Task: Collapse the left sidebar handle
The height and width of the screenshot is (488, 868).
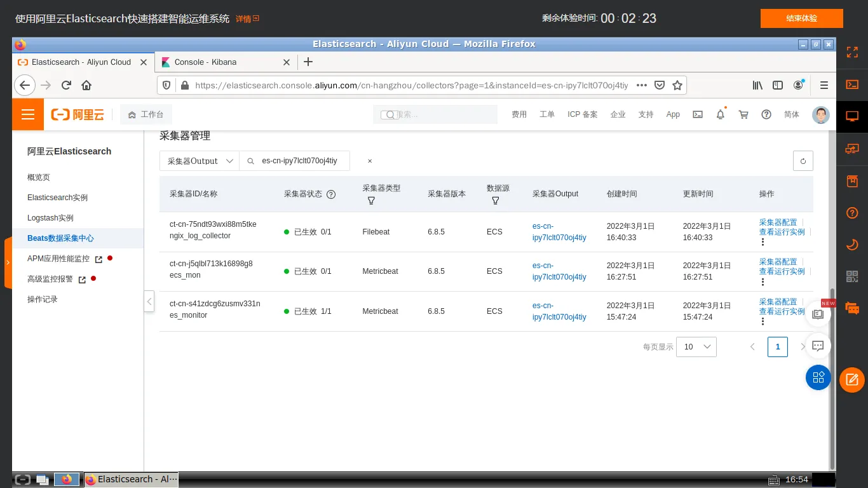Action: click(149, 301)
